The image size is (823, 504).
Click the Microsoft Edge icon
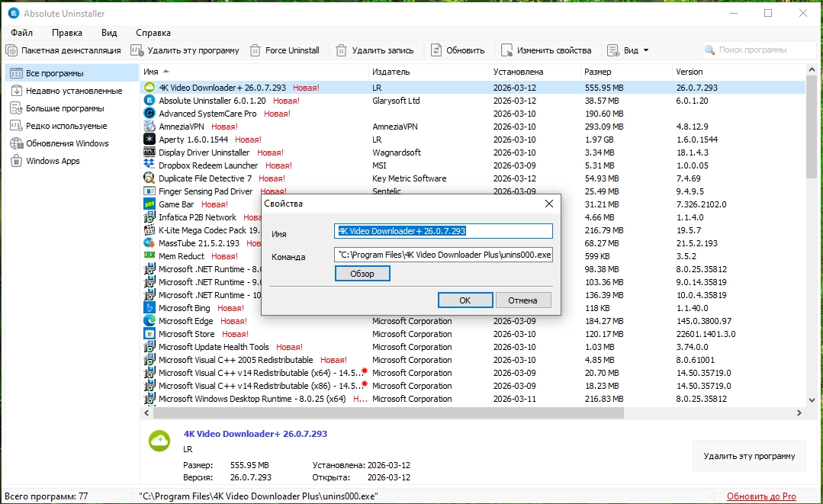(x=149, y=321)
